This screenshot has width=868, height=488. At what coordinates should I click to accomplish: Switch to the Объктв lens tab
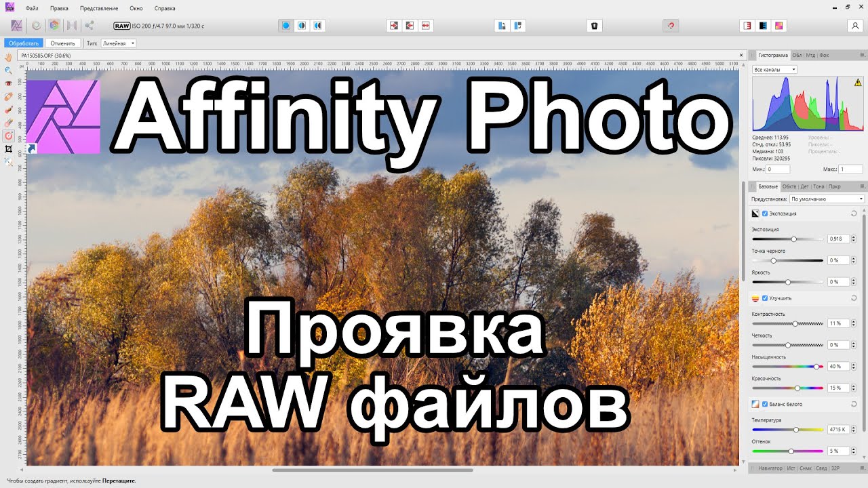789,186
